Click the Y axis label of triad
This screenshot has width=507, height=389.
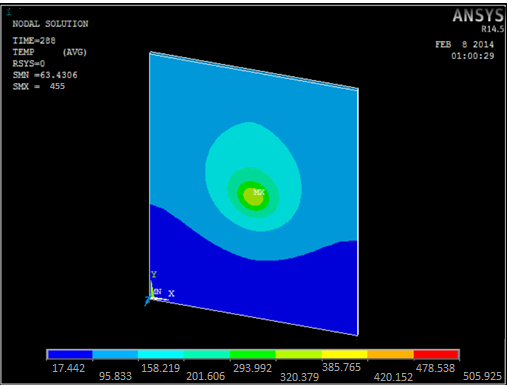click(x=154, y=274)
